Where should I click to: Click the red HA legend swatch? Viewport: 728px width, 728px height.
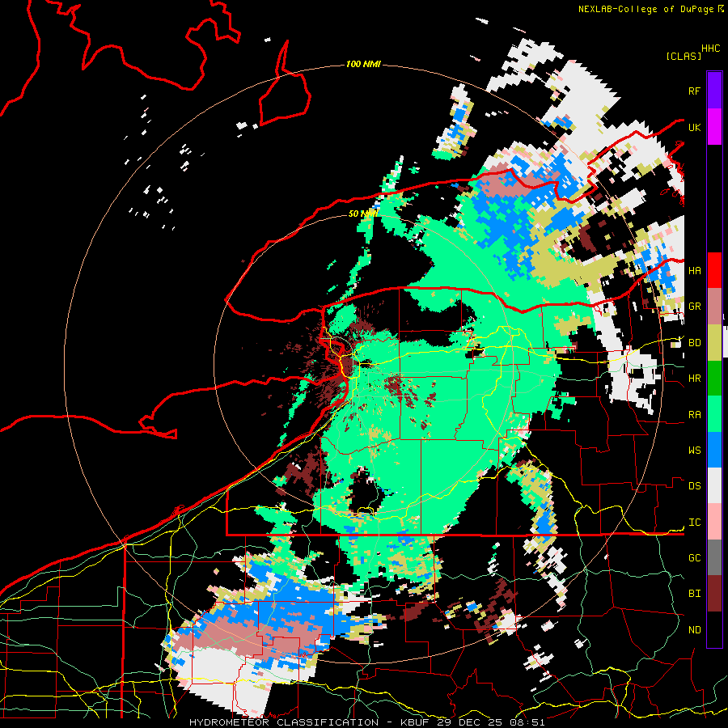click(x=714, y=270)
